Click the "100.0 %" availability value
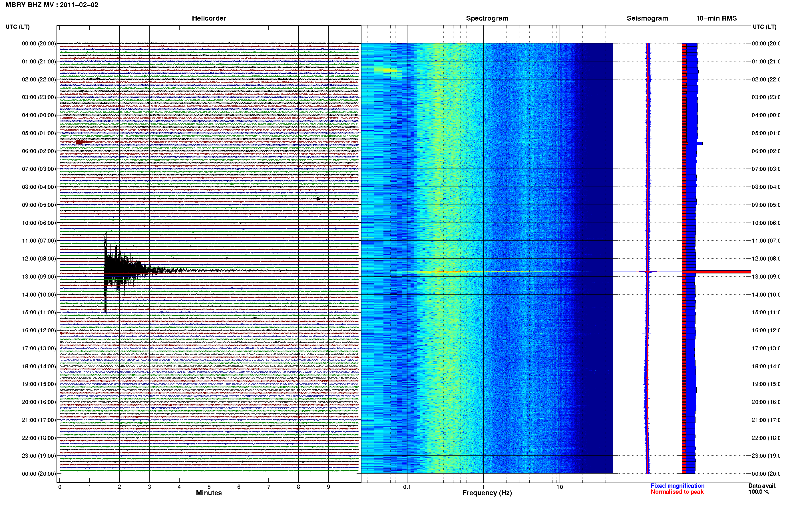Image resolution: width=812 pixels, height=508 pixels. pos(759,491)
